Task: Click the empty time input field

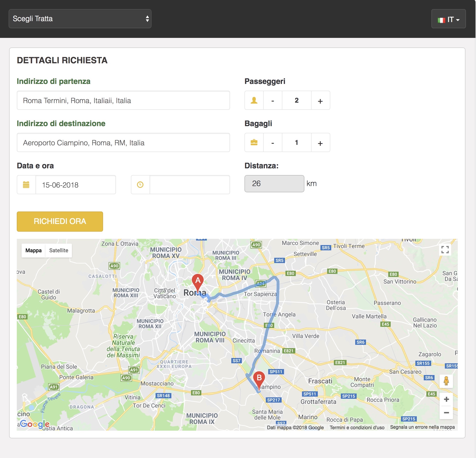Action: [190, 185]
